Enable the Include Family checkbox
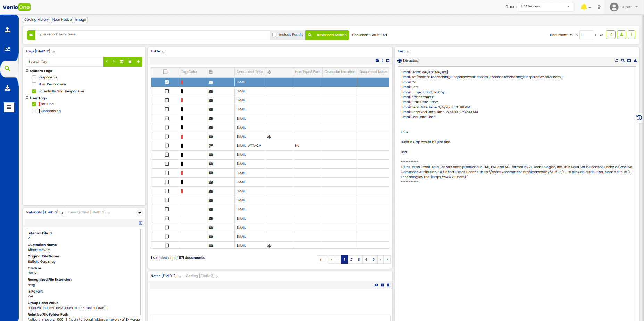644x321 pixels. (274, 35)
